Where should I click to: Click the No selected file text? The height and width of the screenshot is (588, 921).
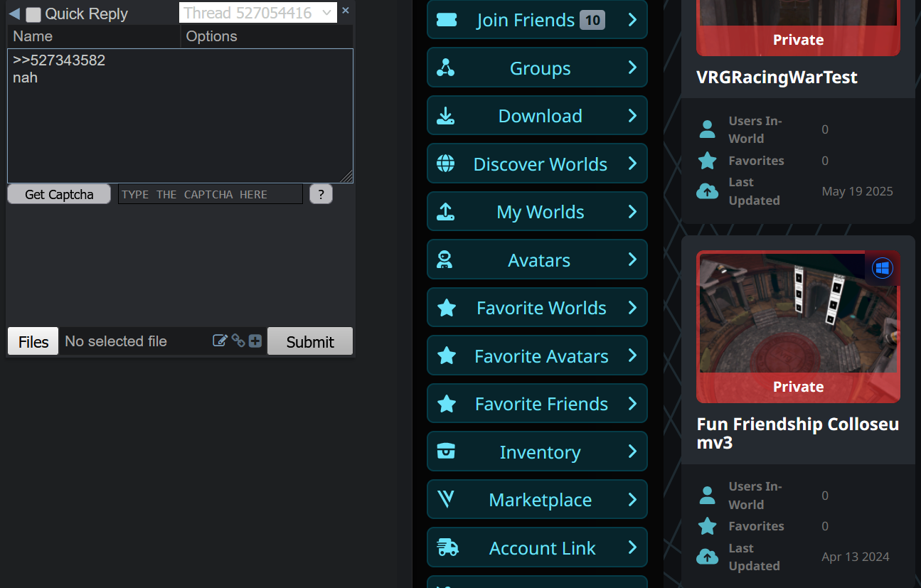click(x=116, y=341)
